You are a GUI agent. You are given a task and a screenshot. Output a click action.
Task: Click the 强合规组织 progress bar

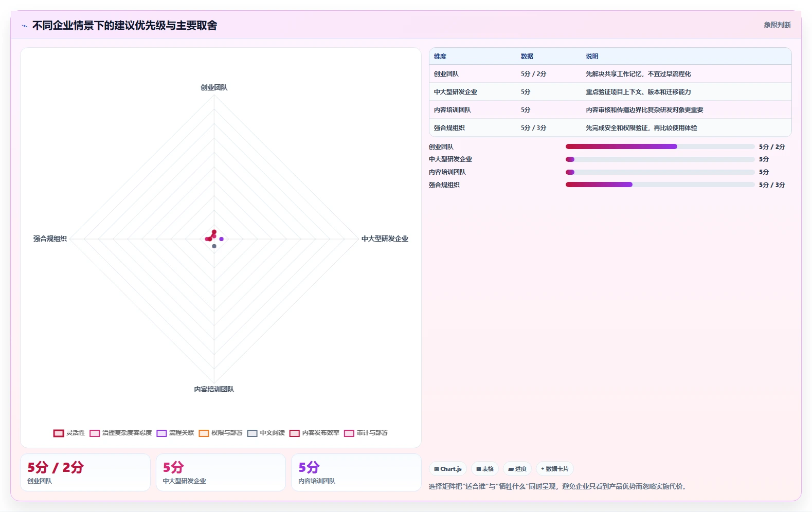coord(660,185)
